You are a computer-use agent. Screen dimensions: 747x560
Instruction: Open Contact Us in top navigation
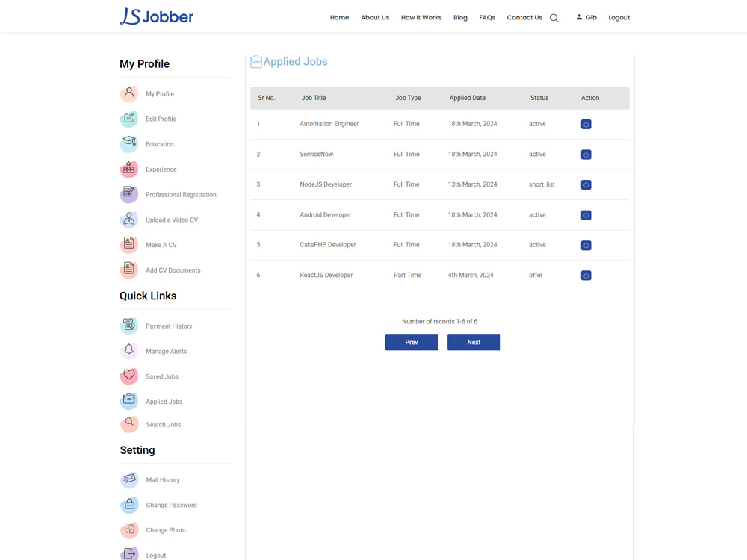pyautogui.click(x=524, y=18)
